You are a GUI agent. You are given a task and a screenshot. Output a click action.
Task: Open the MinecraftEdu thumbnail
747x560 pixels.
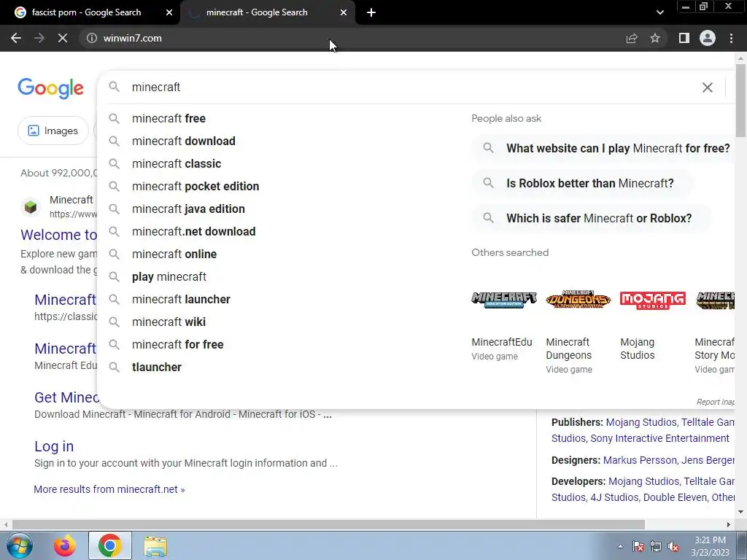pyautogui.click(x=504, y=300)
